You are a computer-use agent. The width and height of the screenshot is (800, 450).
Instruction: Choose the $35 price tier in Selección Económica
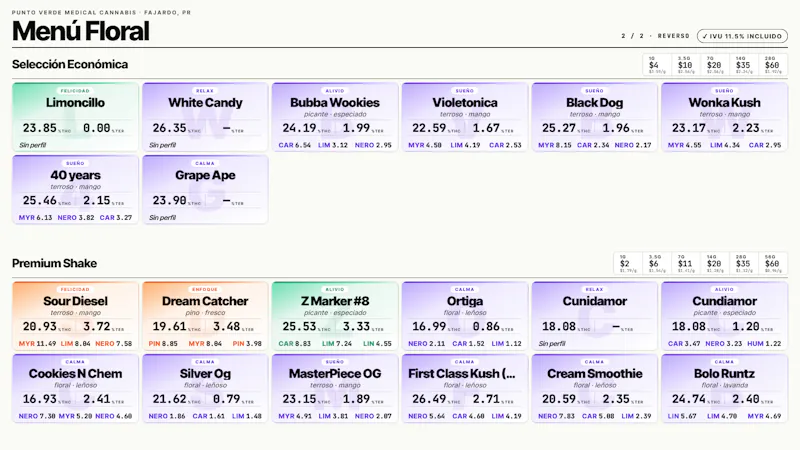tap(743, 65)
